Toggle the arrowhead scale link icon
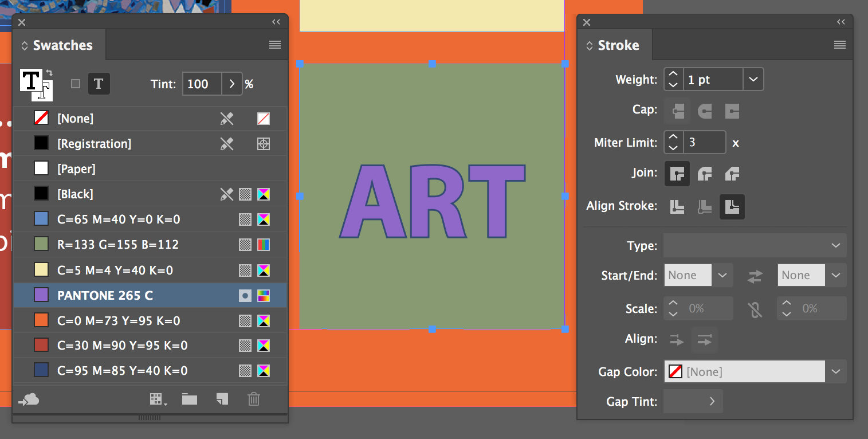 tap(755, 308)
